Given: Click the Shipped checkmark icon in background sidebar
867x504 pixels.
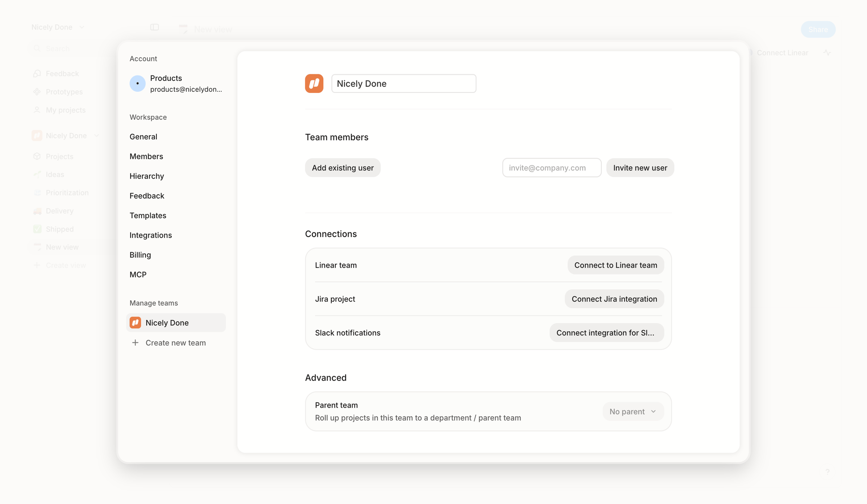Looking at the screenshot, I should tap(37, 229).
